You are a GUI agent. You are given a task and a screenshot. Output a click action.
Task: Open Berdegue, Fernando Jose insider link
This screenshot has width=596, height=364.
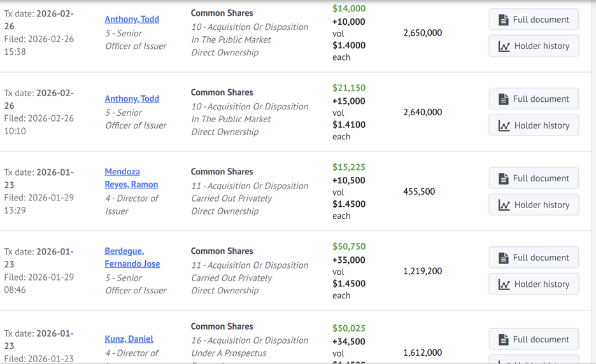click(x=132, y=258)
